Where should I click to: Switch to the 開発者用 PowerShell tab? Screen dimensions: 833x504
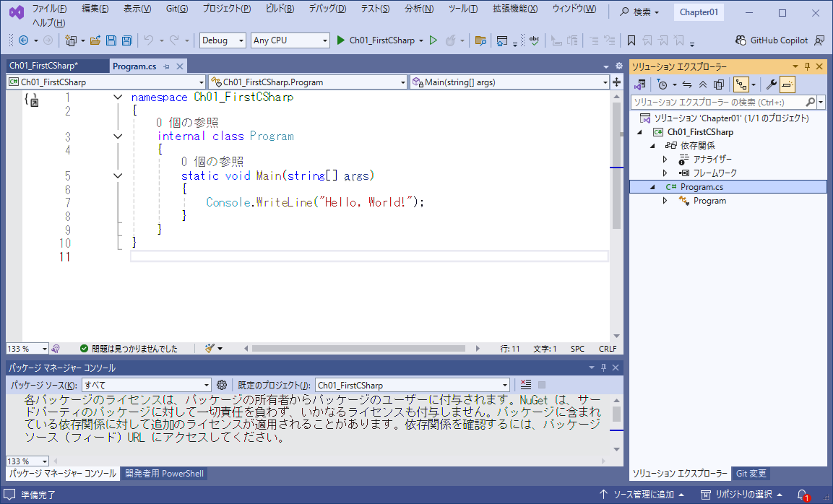[x=164, y=473]
